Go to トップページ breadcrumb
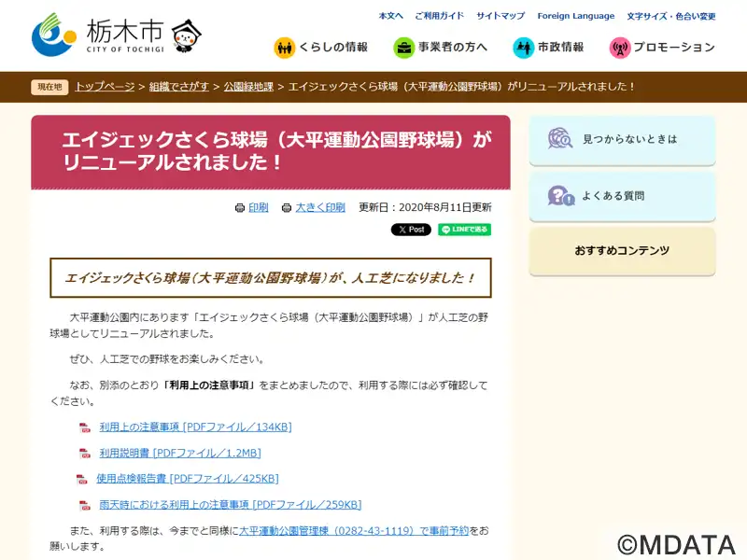The height and width of the screenshot is (560, 747). (105, 87)
